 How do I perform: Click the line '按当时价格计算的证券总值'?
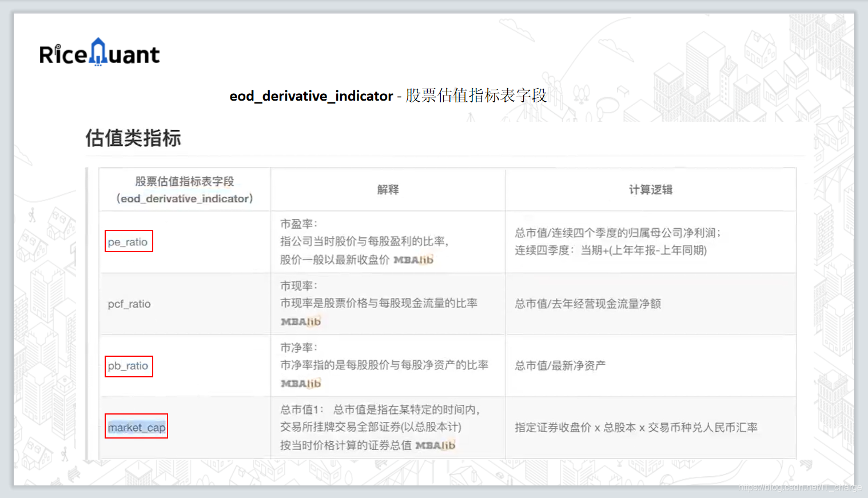coord(346,445)
